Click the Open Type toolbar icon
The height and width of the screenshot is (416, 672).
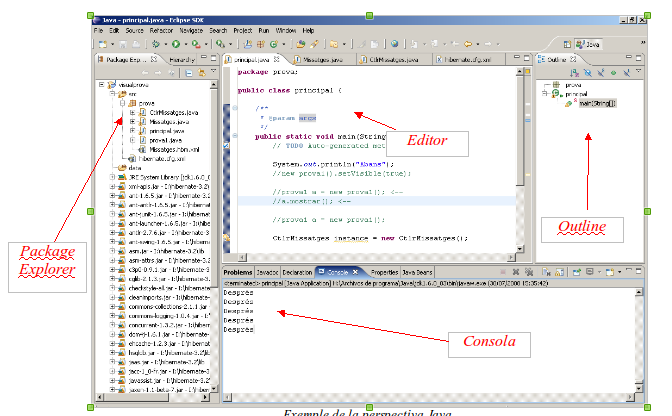[x=300, y=44]
